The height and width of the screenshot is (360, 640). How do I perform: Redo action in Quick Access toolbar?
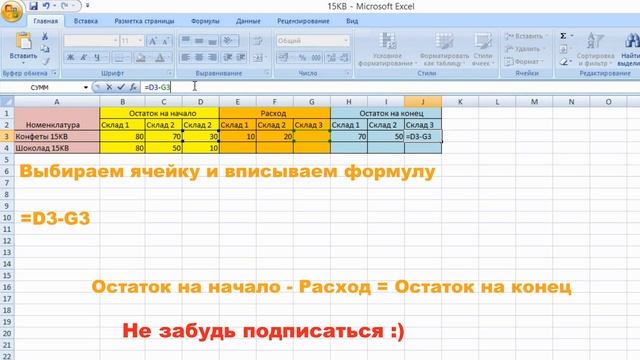[65, 6]
